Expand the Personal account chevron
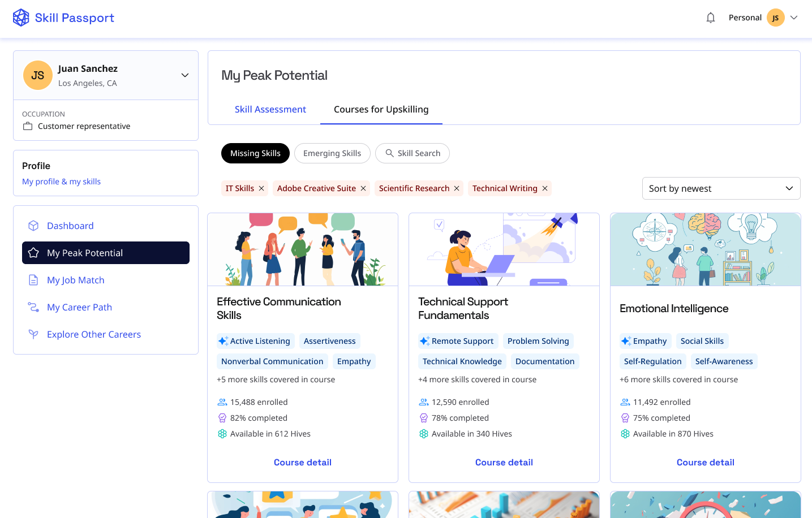This screenshot has height=518, width=812. tap(794, 18)
